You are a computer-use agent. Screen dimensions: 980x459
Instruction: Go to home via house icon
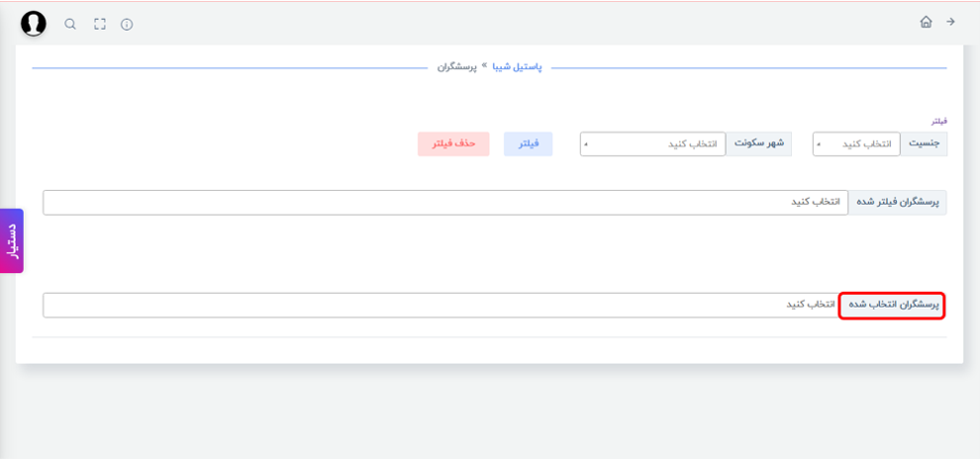coord(926,22)
